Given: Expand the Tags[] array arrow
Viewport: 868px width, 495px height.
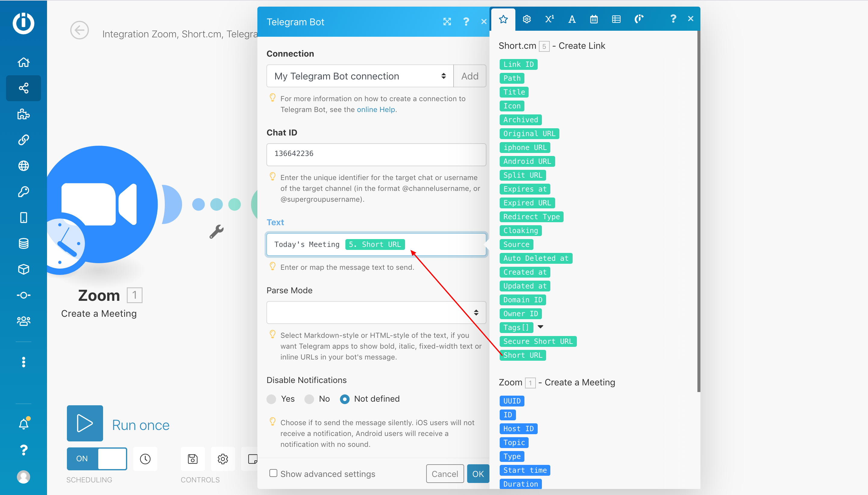Looking at the screenshot, I should pos(540,327).
